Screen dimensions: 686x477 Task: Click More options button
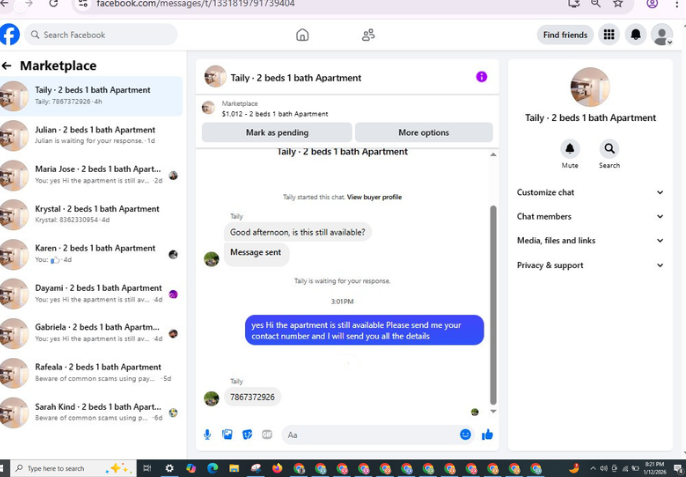[424, 133]
